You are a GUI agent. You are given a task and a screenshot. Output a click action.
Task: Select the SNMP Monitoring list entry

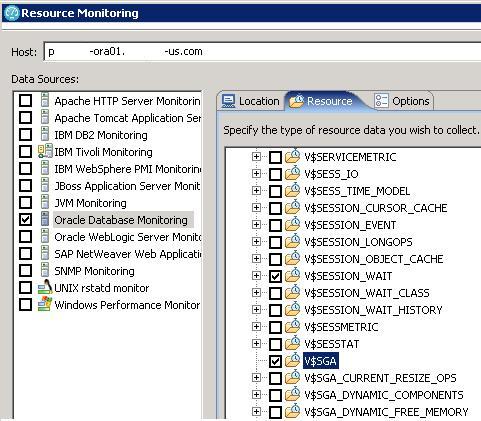[x=94, y=271]
